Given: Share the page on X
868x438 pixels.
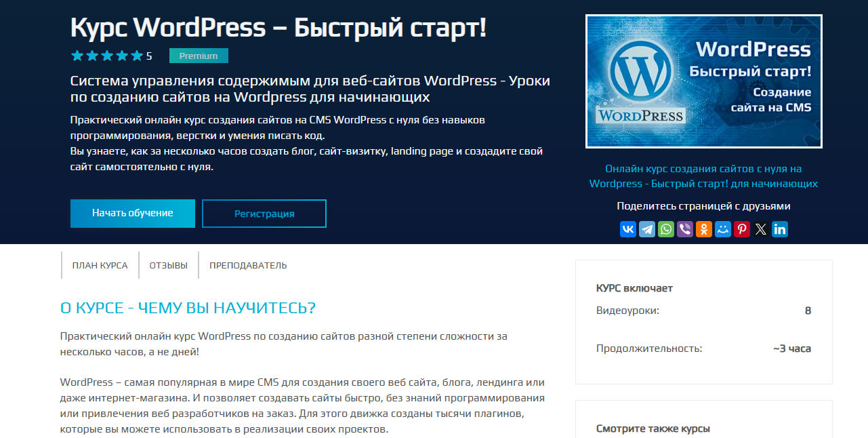Looking at the screenshot, I should pyautogui.click(x=761, y=229).
